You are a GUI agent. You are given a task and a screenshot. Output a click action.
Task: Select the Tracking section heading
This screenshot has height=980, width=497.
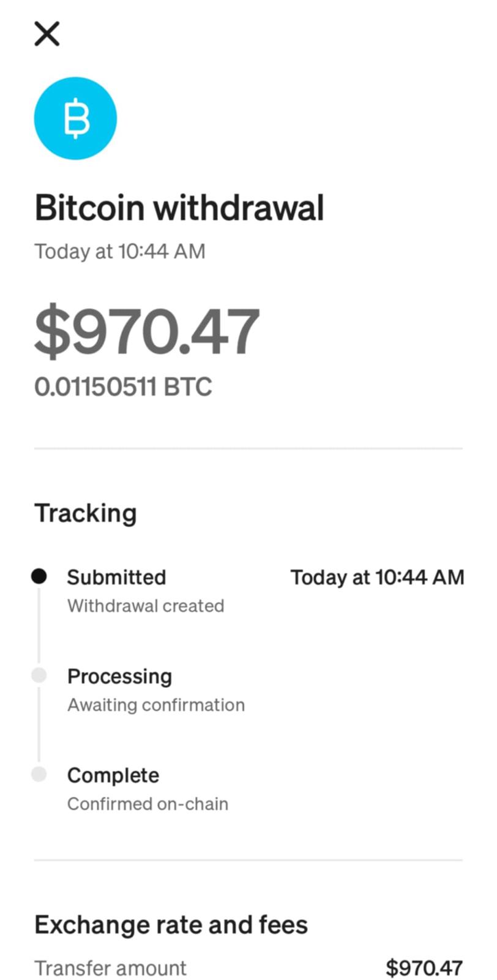tap(86, 513)
